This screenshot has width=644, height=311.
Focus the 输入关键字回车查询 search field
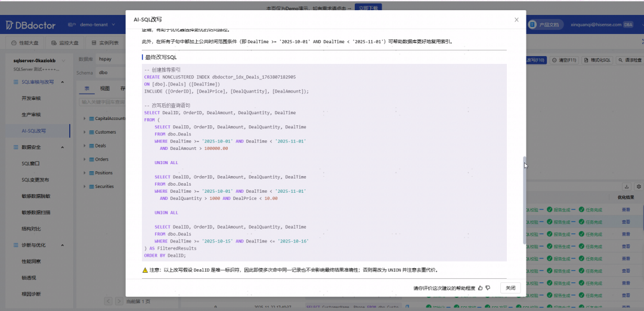pyautogui.click(x=103, y=101)
